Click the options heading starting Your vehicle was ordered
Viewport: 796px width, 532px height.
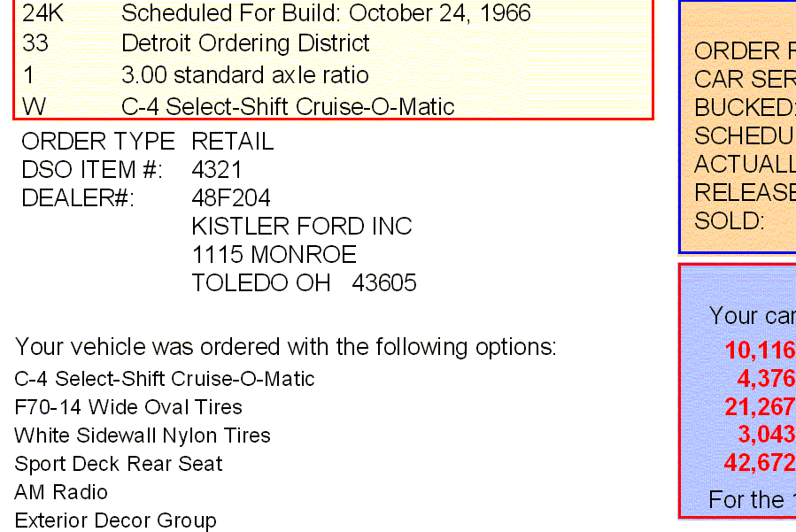pyautogui.click(x=286, y=347)
